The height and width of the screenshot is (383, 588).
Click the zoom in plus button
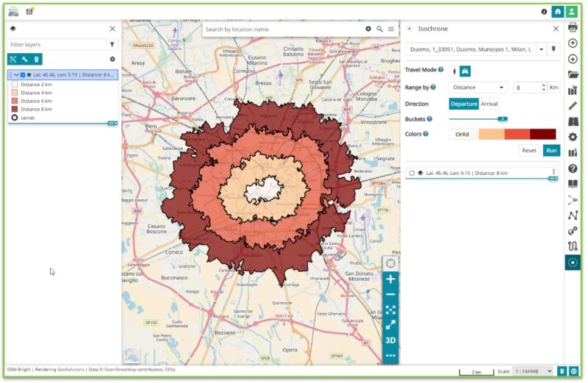390,279
